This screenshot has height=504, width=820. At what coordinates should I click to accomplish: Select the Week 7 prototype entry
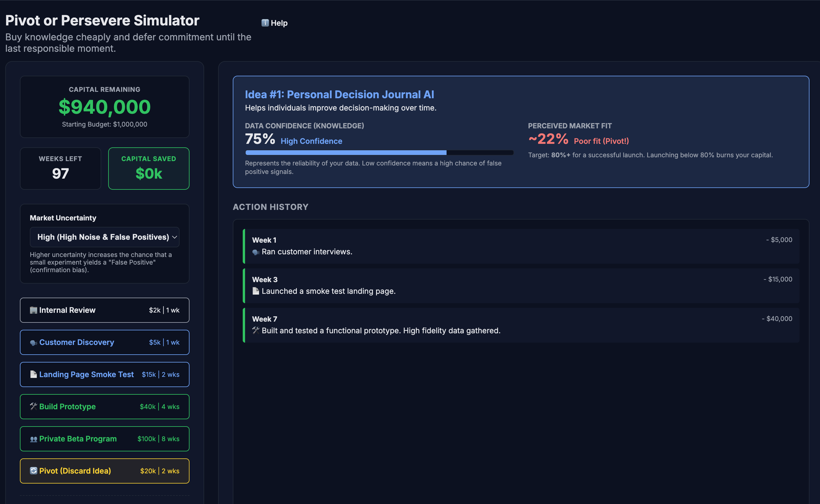[521, 325]
